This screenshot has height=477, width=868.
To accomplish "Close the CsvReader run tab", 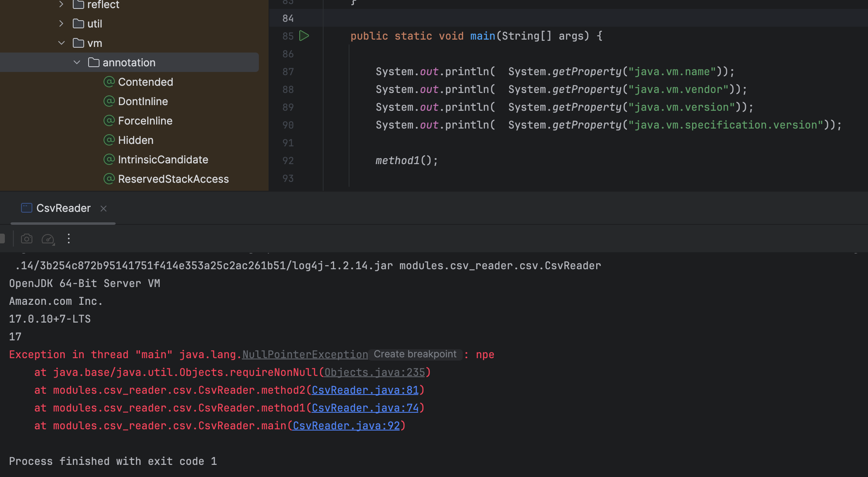I will (104, 209).
